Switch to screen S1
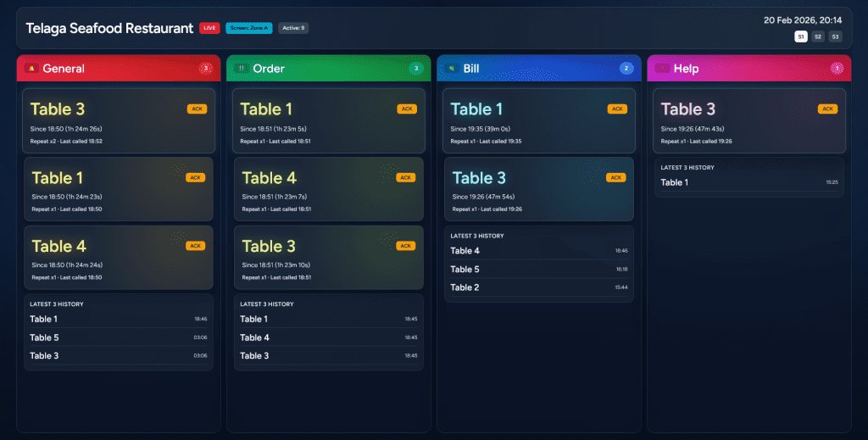This screenshot has width=868, height=440. click(x=800, y=36)
